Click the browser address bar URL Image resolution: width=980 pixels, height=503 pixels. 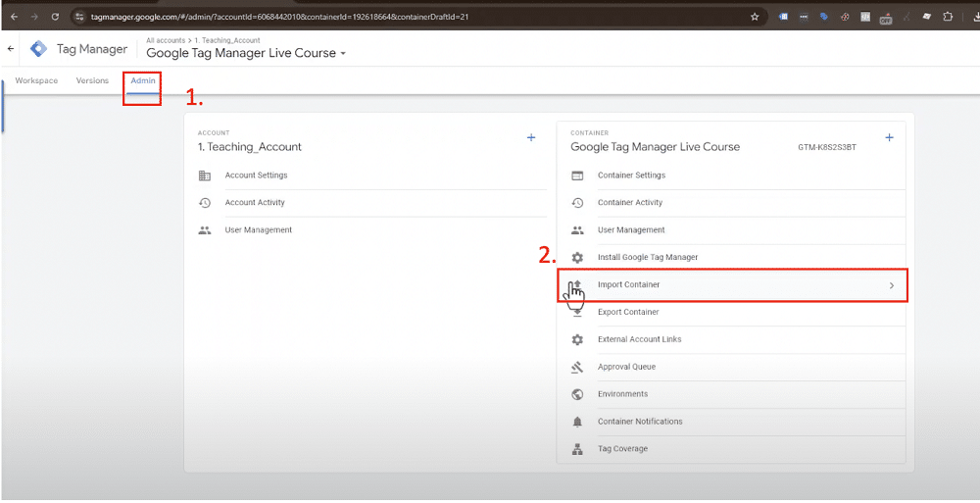[x=279, y=17]
